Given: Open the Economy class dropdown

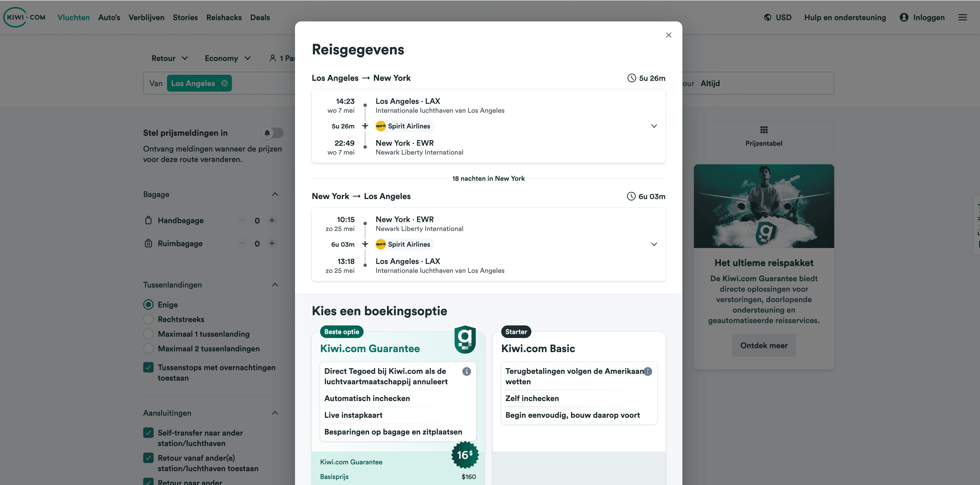Looking at the screenshot, I should click(x=227, y=58).
